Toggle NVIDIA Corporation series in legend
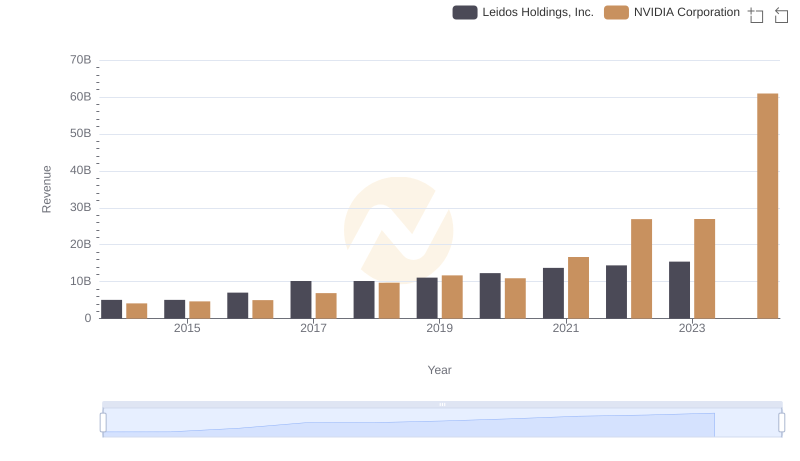This screenshot has height=461, width=800. [672, 12]
